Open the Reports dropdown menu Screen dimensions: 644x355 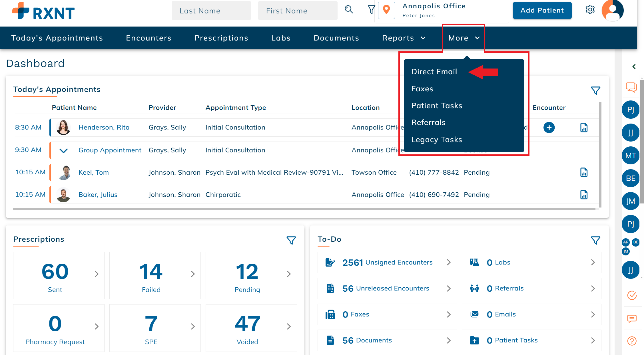404,38
